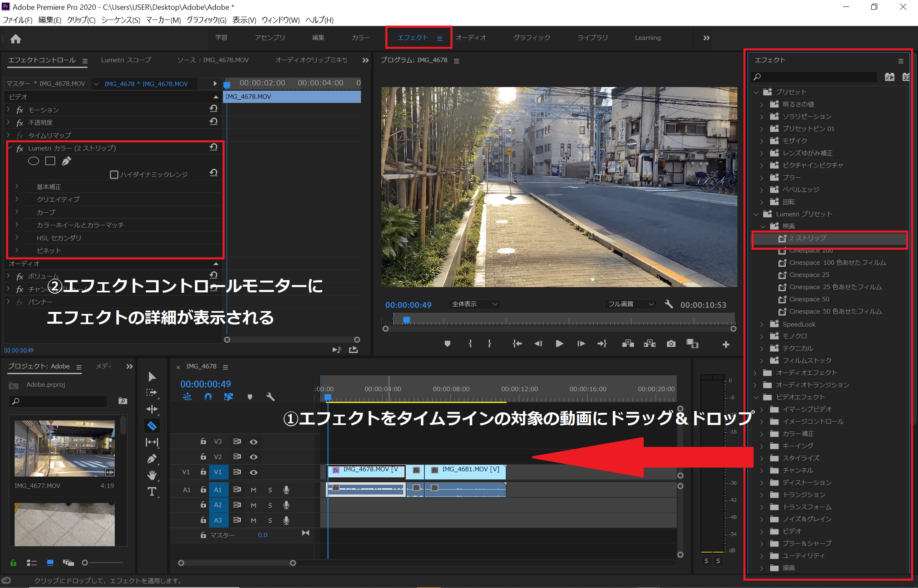The image size is (918, 588).
Task: Open program monitor wrench settings
Action: [x=669, y=304]
